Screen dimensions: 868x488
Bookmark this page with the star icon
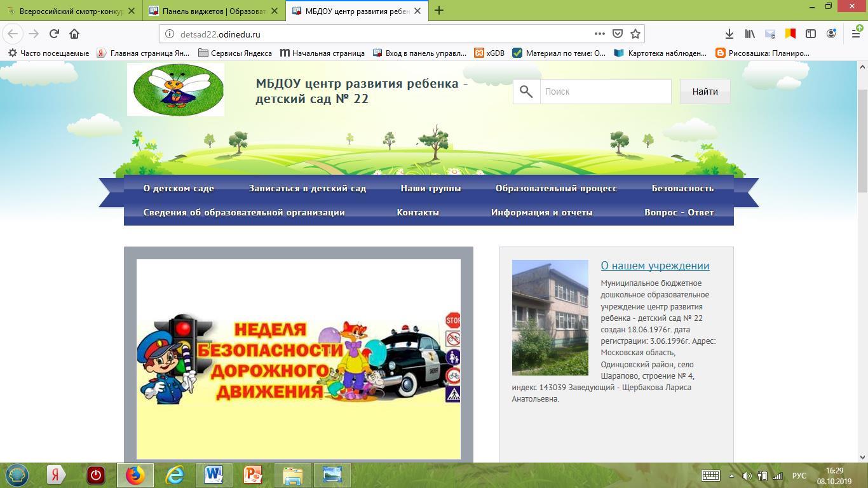click(635, 34)
